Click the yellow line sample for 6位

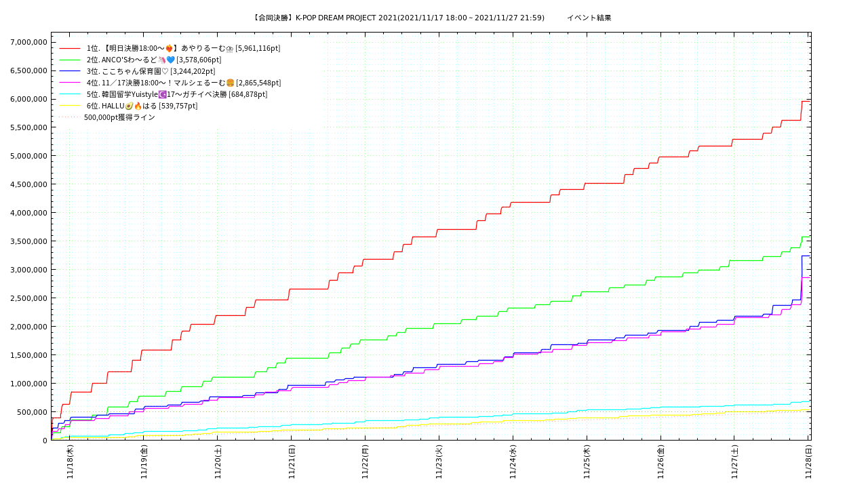(x=70, y=106)
